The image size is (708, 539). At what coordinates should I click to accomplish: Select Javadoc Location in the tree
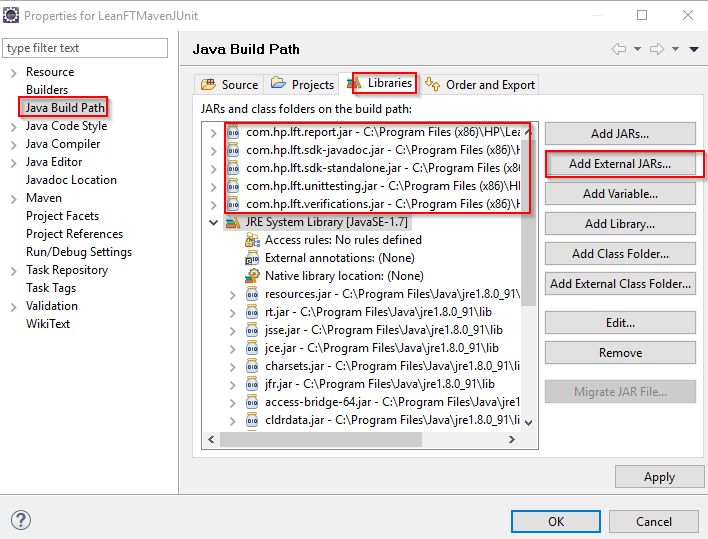71,180
